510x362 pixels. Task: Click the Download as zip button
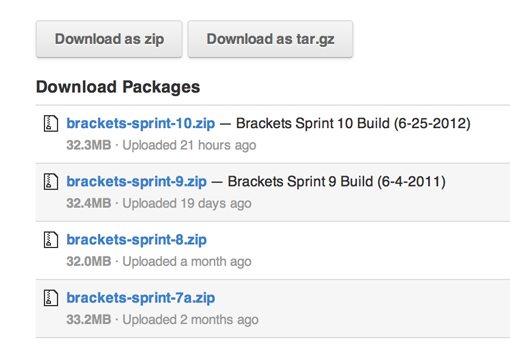[x=109, y=39]
